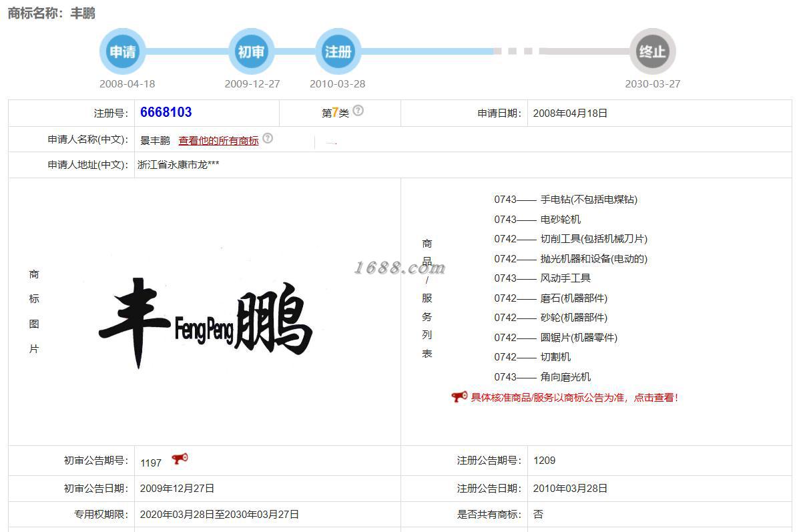Screen dimensions: 799x532
Task: Click label 注册公告日期:
Action: (489, 488)
